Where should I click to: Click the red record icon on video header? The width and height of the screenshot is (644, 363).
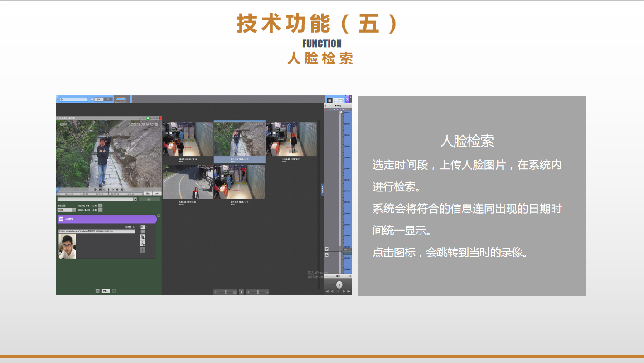(160, 118)
